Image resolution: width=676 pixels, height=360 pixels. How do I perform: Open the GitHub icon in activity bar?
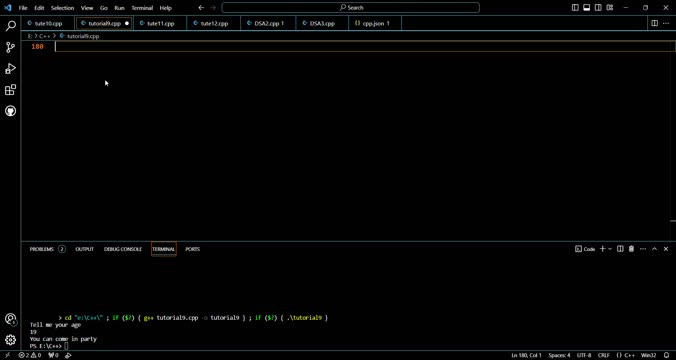10,111
